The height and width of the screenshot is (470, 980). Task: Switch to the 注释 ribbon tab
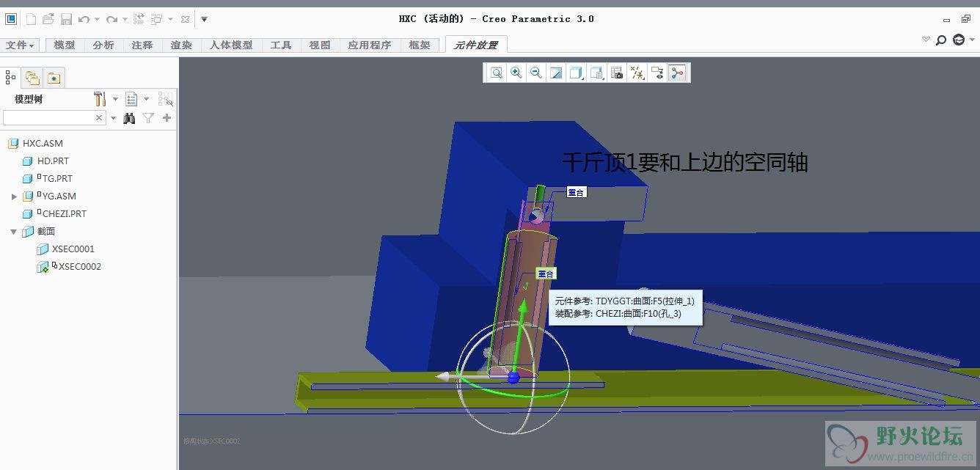tap(142, 45)
